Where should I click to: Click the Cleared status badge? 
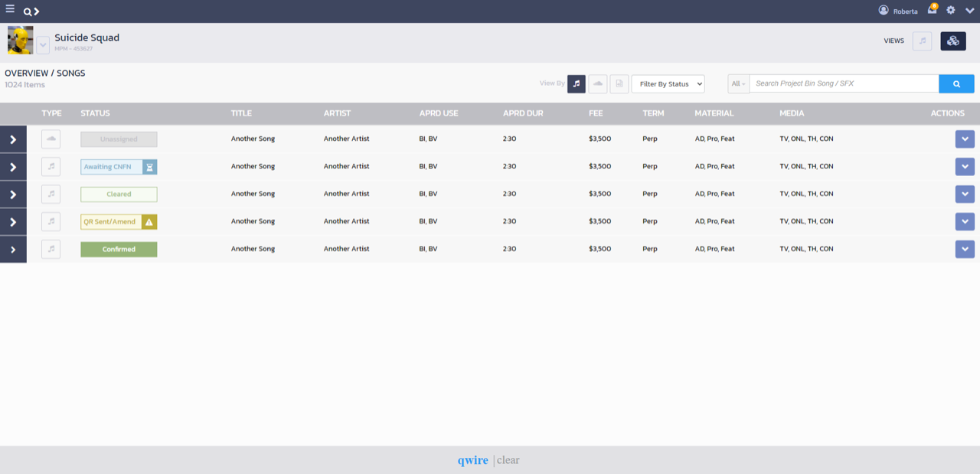119,195
